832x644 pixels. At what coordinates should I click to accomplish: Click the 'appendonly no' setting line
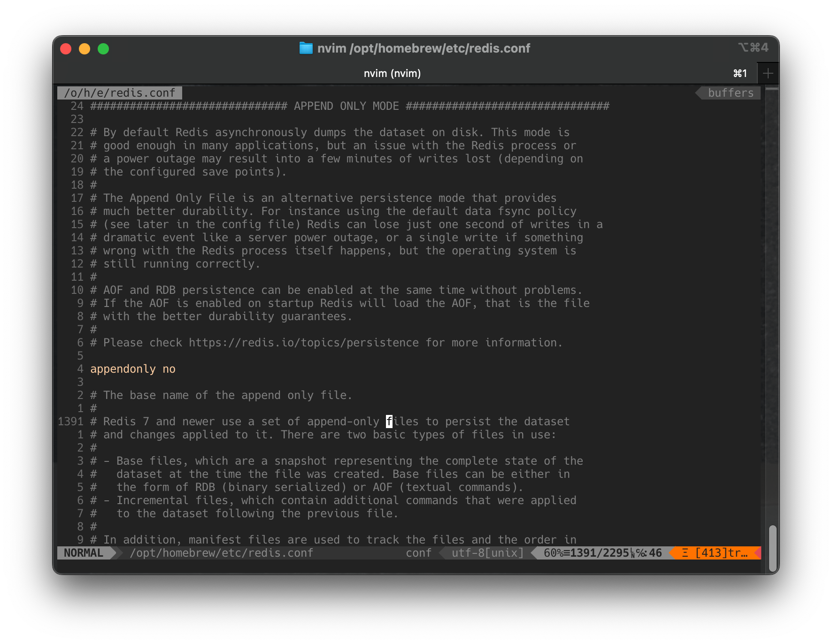pyautogui.click(x=133, y=369)
